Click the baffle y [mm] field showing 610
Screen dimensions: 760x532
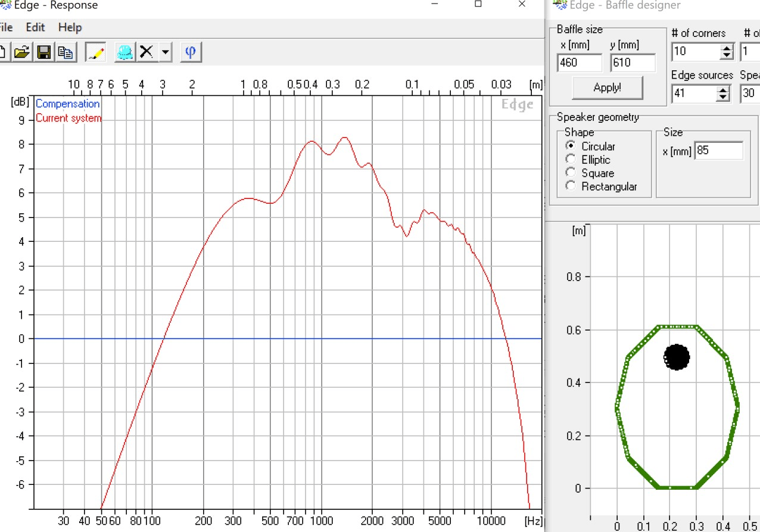pos(633,63)
